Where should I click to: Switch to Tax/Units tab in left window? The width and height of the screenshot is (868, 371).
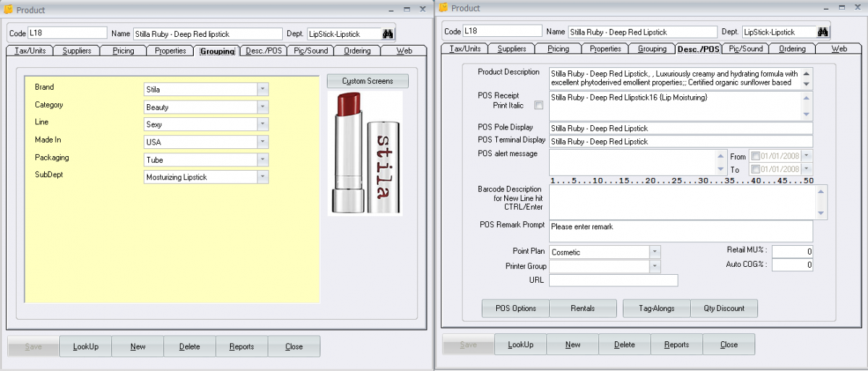[x=30, y=51]
